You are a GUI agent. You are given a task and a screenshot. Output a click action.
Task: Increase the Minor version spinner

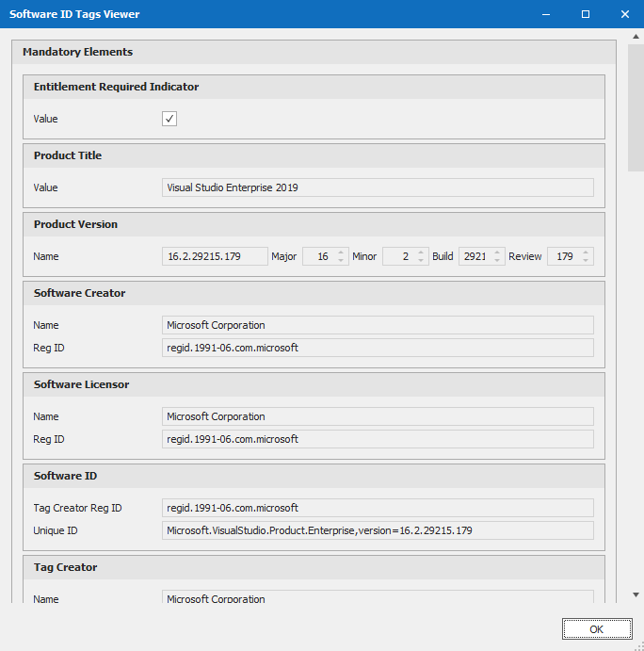click(x=421, y=252)
